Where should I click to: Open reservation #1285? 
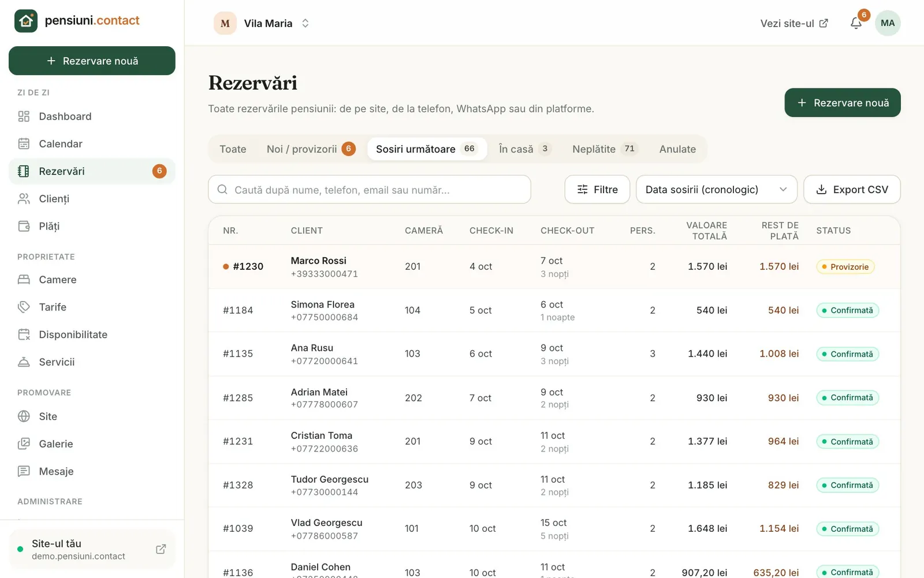(554, 398)
